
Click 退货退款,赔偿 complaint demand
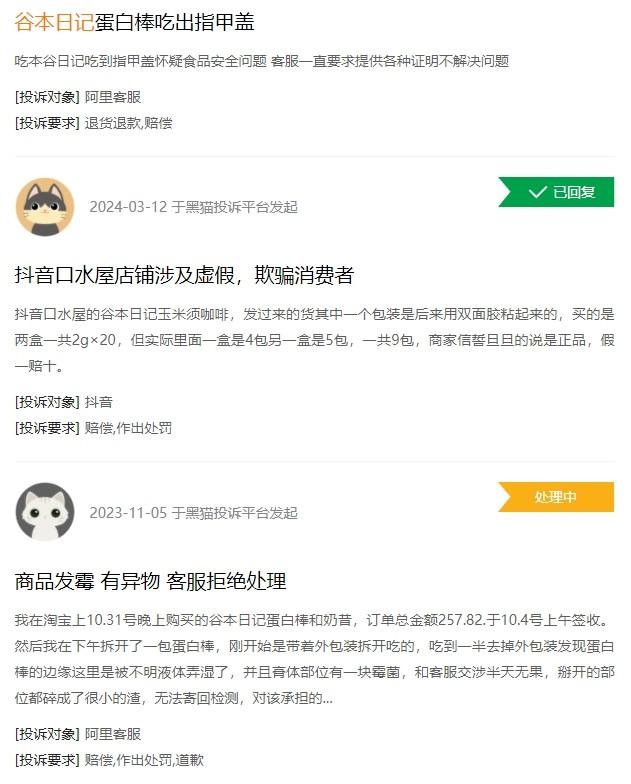click(x=128, y=123)
